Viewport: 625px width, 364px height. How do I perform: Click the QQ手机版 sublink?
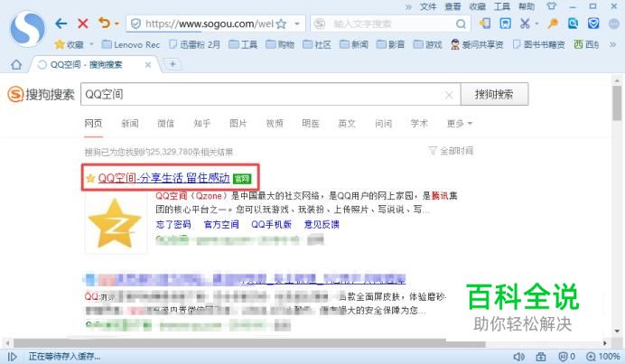pos(272,225)
